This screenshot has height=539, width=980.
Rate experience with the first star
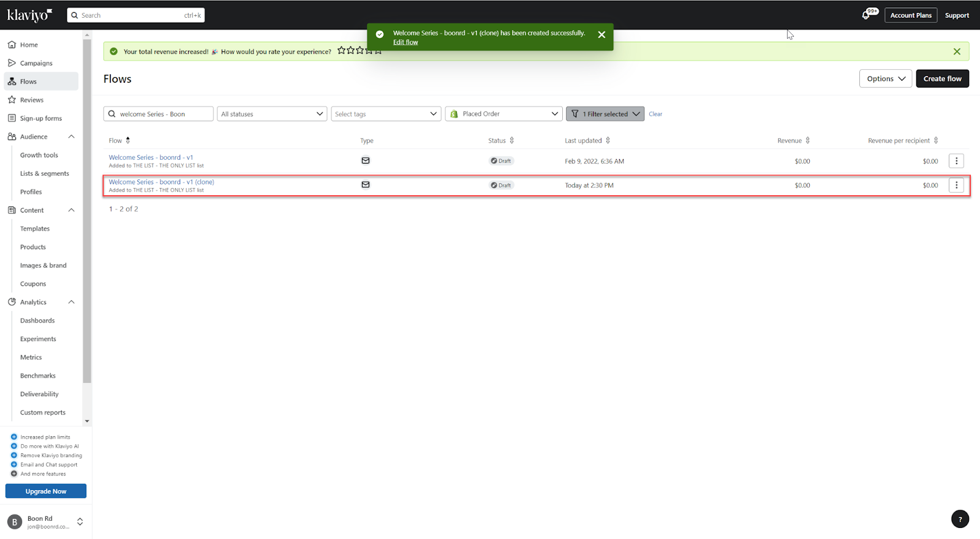pos(341,51)
